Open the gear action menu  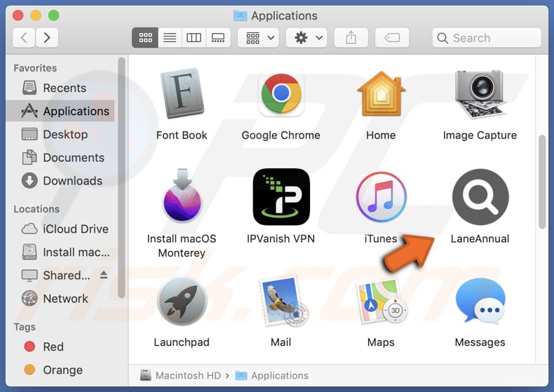click(x=306, y=37)
